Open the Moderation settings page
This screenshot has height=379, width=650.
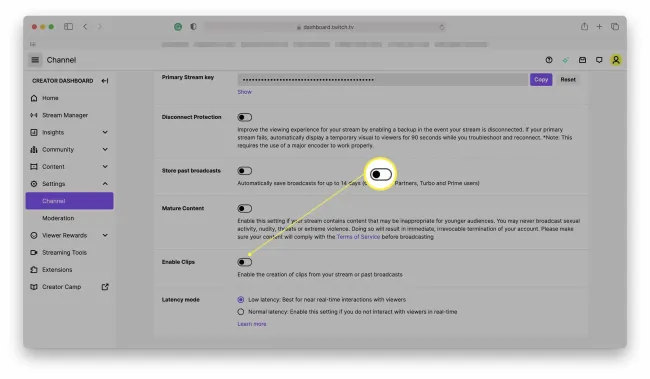[x=58, y=218]
